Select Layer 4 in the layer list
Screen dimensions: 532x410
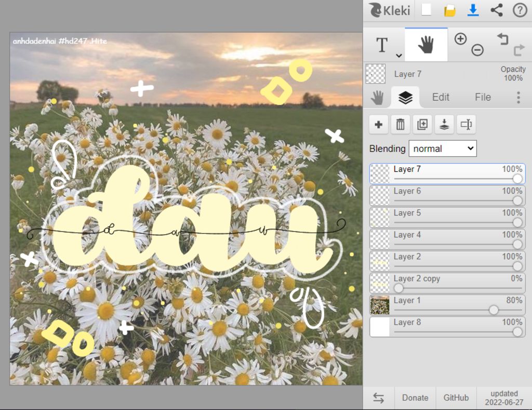[447, 240]
